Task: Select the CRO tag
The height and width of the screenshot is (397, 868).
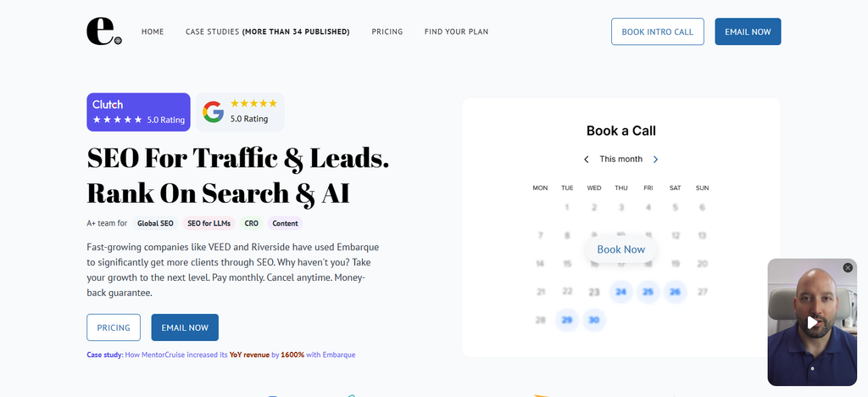Action: point(251,224)
